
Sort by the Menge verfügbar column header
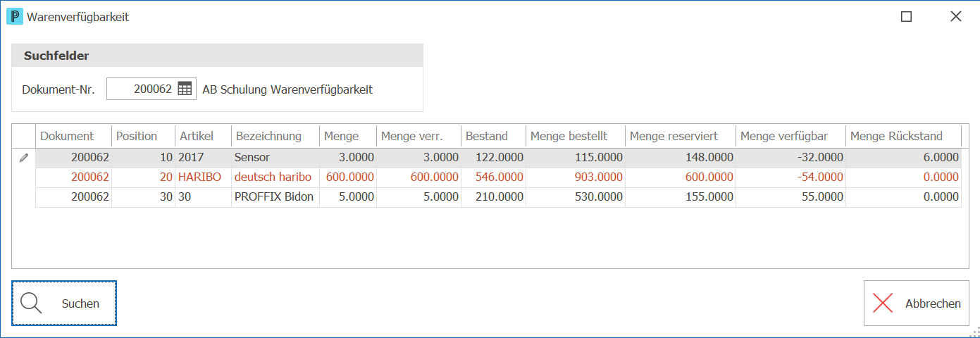tap(791, 136)
